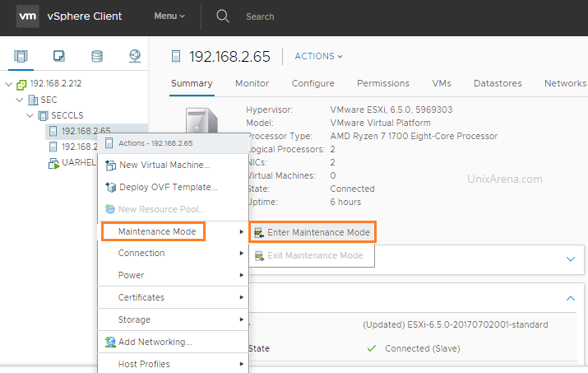588x373 pixels.
Task: Expand the collapsed summary panel chevron
Action: pyautogui.click(x=571, y=259)
